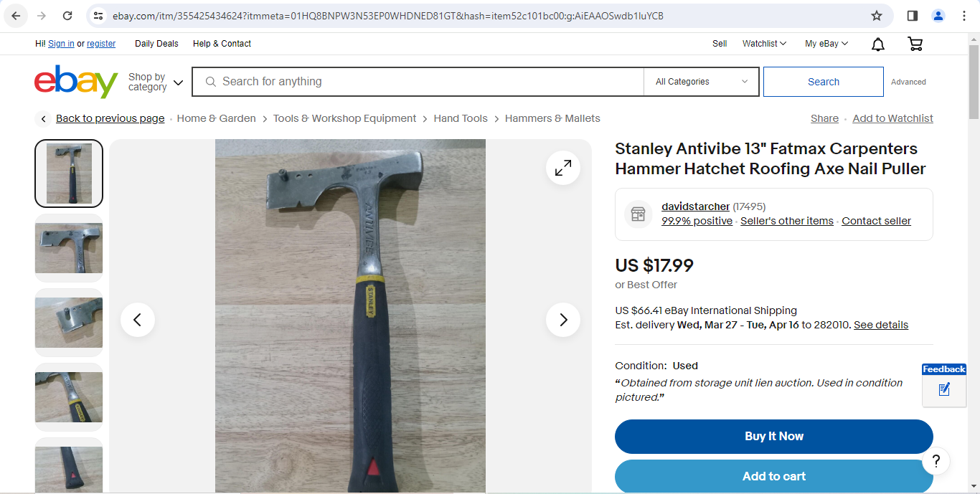Expand the My eBay menu

[x=826, y=44]
